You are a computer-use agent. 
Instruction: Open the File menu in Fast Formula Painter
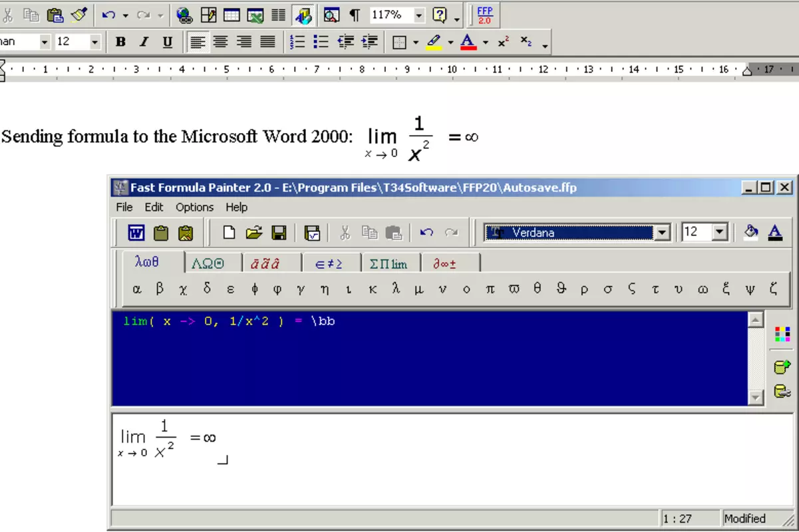[124, 207]
